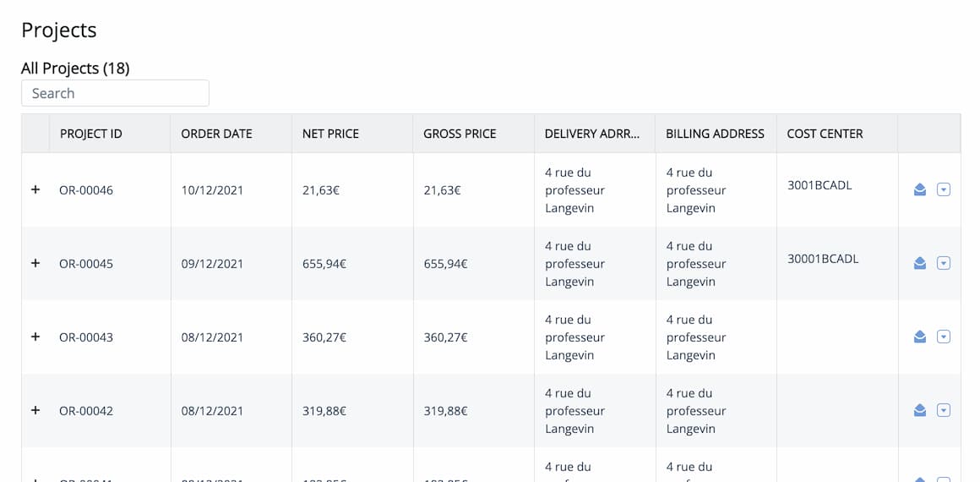
Task: Select the 3001BCADL cost center cell
Action: click(x=819, y=185)
